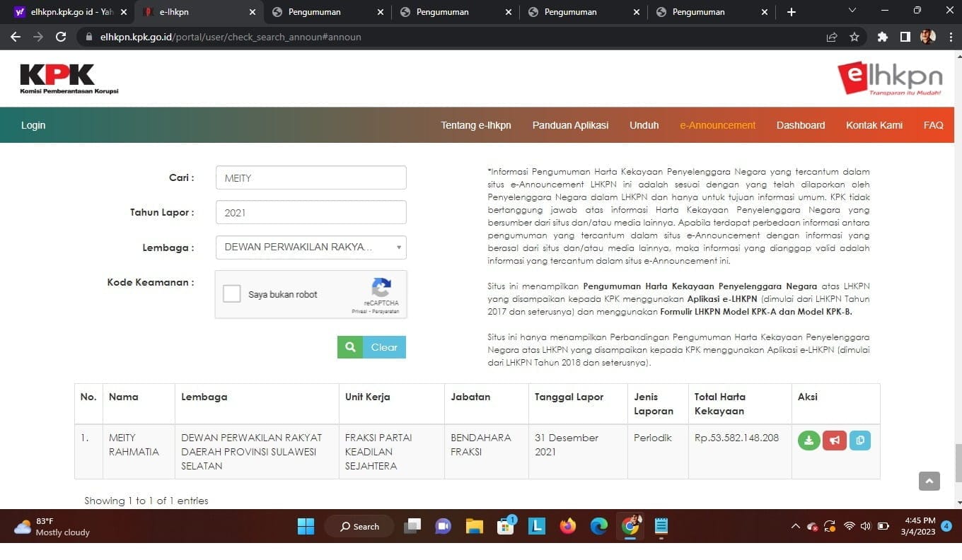
Task: Open the Lembaga dropdown
Action: tap(311, 247)
